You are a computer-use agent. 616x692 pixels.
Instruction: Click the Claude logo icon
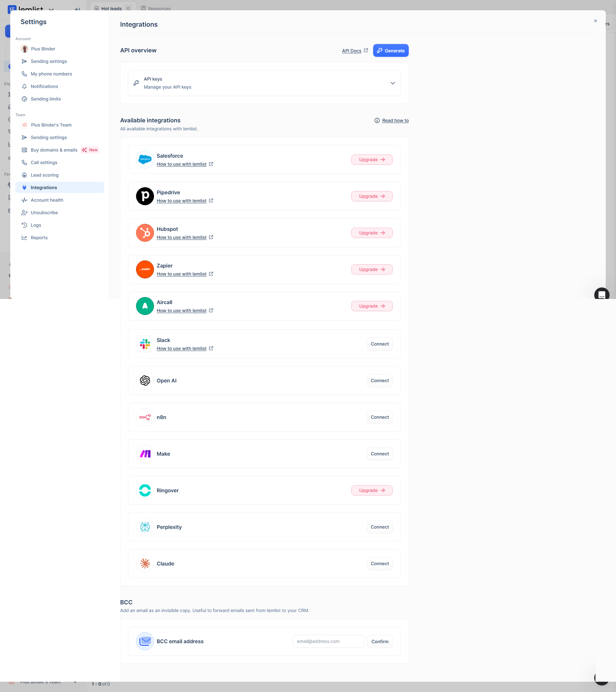(145, 563)
